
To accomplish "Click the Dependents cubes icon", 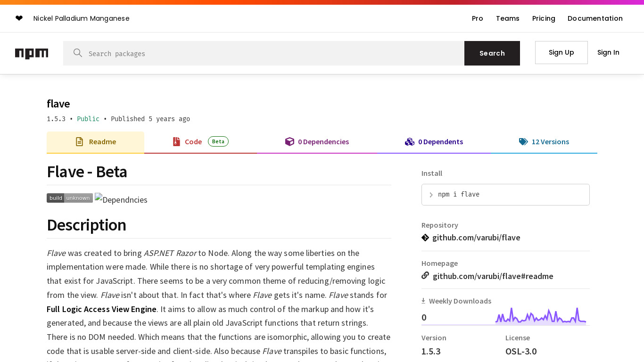I will pos(410,141).
